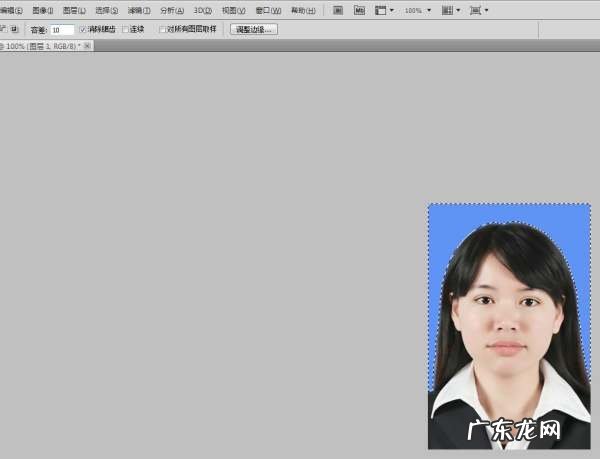
Task: Click the 调整边缘... button
Action: point(254,29)
